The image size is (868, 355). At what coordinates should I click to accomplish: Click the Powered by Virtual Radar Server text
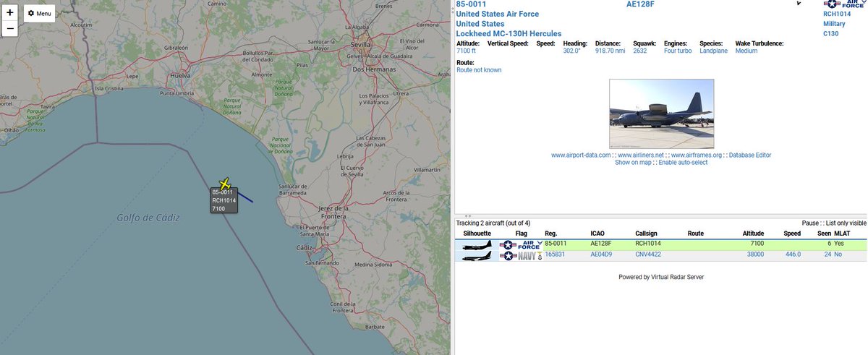pos(661,277)
